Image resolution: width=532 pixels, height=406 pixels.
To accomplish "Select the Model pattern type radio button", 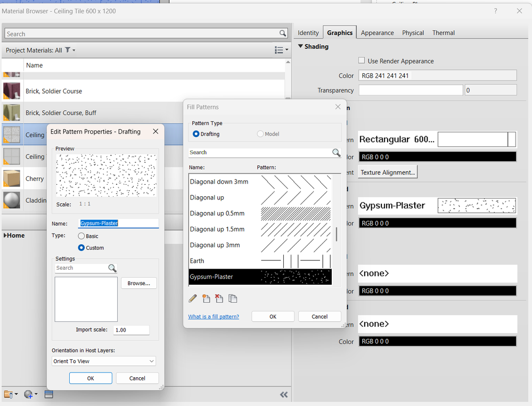I will (260, 134).
